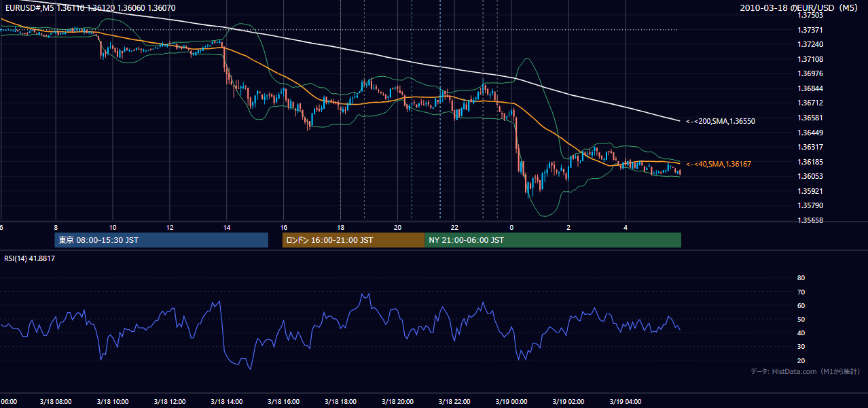Click RSI scale value 40

click(801, 333)
